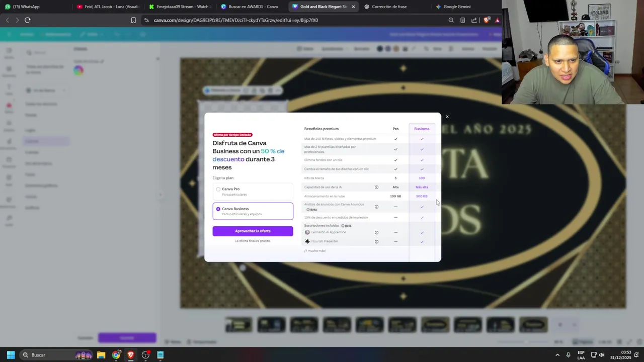The height and width of the screenshot is (362, 644).
Task: Switch to the Emejotaaa09 Stream tab
Action: [x=180, y=7]
